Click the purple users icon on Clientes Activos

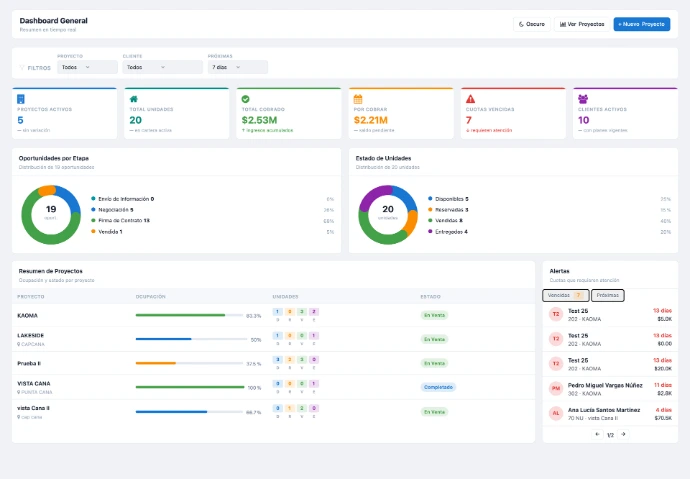coord(583,99)
